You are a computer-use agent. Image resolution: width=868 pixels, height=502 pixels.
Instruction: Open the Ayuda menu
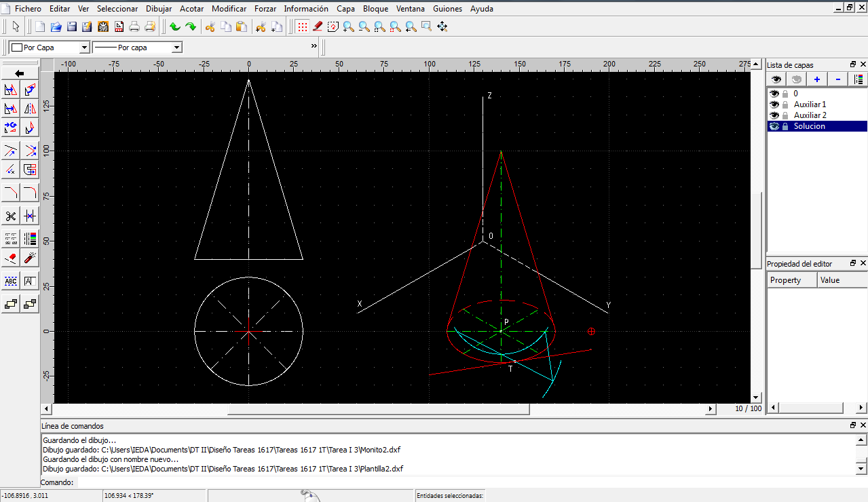pos(482,9)
